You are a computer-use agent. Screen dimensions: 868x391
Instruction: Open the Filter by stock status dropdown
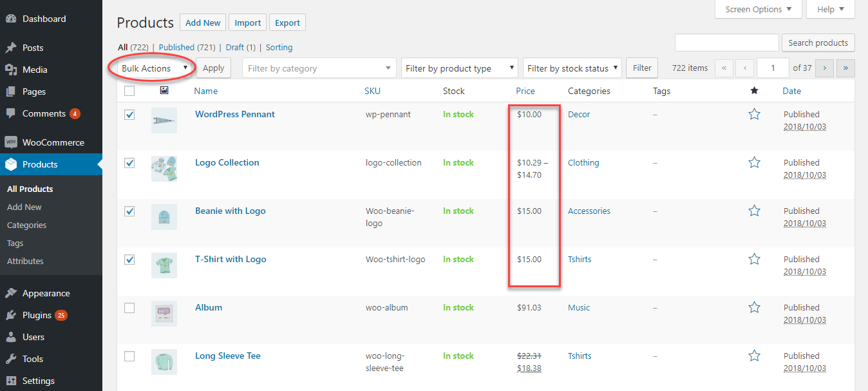click(x=572, y=68)
